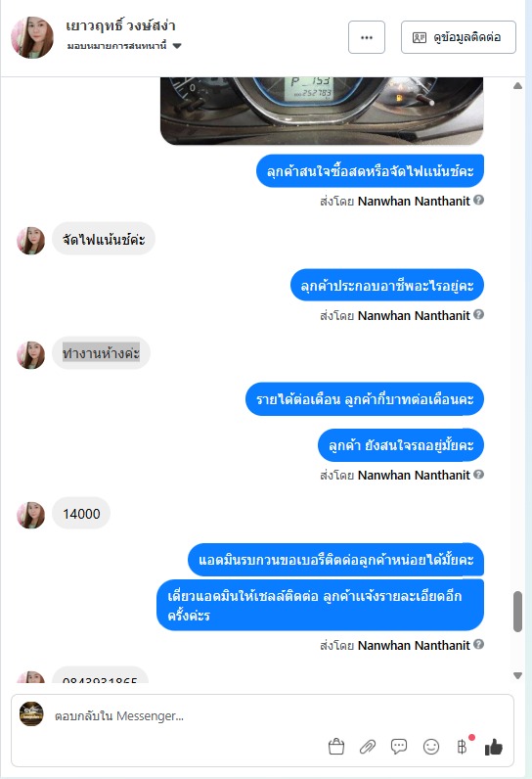Screen dimensions: 532x779
Task: Open saved replies speech bubble icon
Action: coord(399,746)
